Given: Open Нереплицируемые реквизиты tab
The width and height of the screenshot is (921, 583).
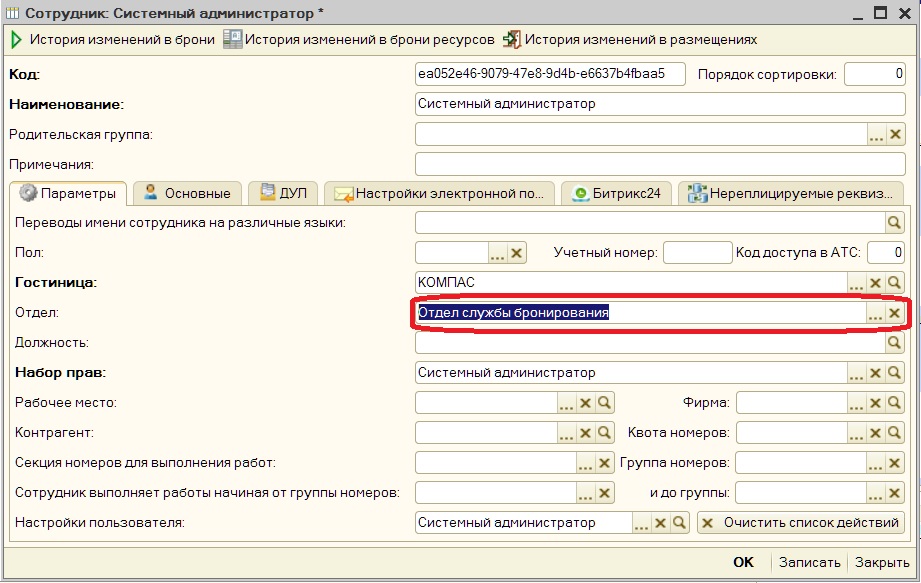Looking at the screenshot, I should 791,193.
